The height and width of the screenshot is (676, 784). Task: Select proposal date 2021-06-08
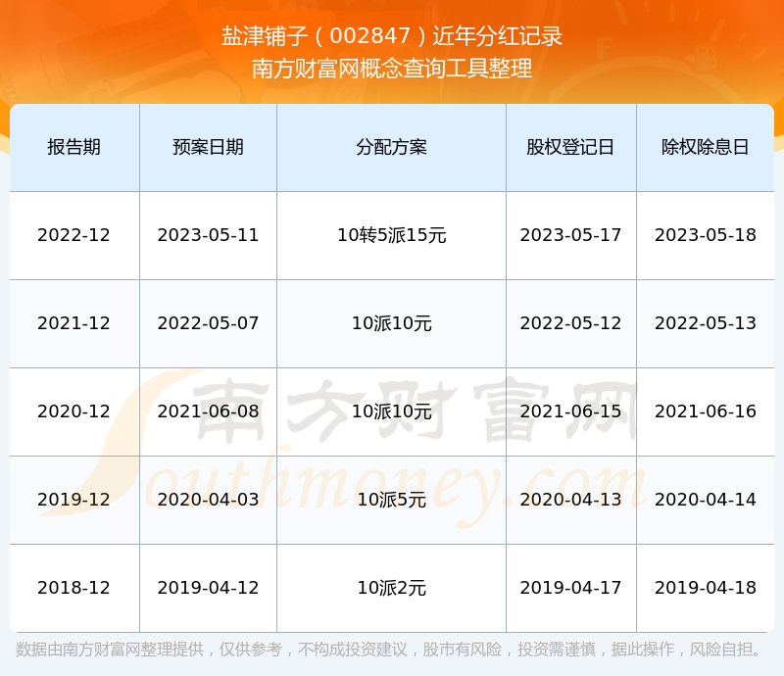pos(208,411)
